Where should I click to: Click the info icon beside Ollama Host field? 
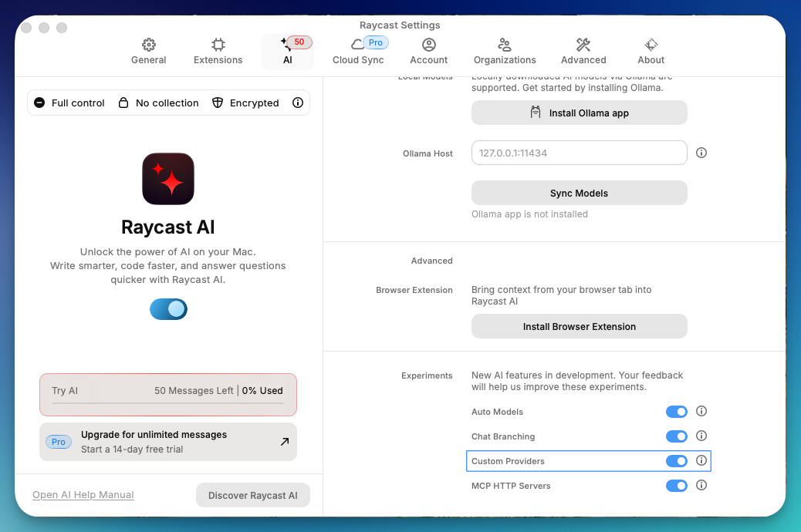(x=701, y=153)
